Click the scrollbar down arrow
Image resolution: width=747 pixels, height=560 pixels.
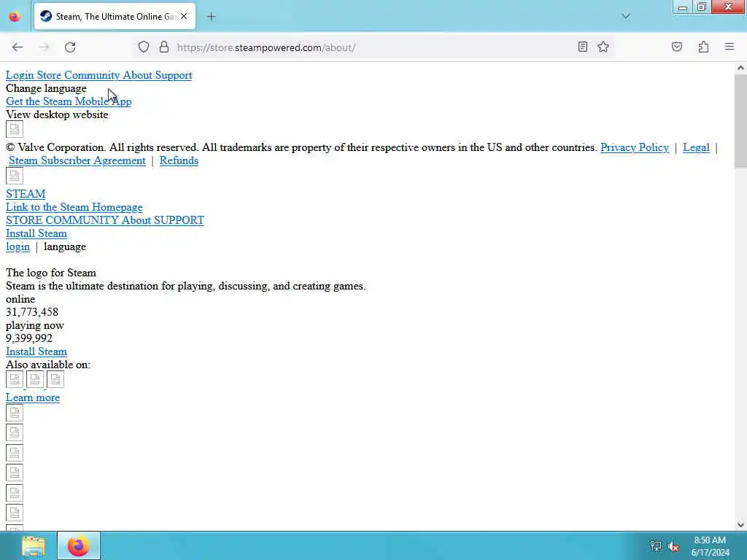740,525
